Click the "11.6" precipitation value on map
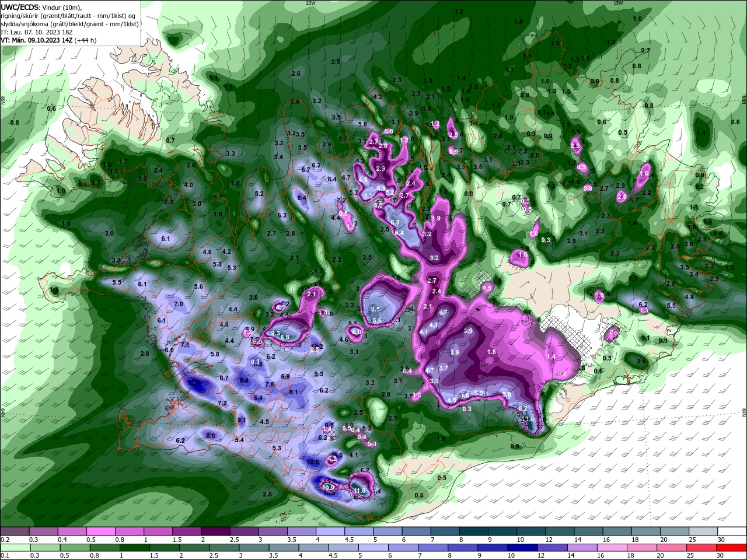This screenshot has height=560, width=747. (359, 491)
